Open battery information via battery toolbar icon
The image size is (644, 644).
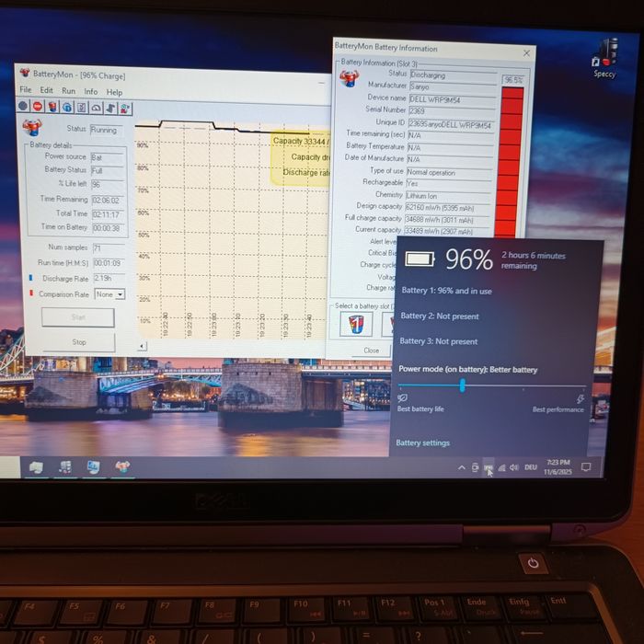pos(52,108)
